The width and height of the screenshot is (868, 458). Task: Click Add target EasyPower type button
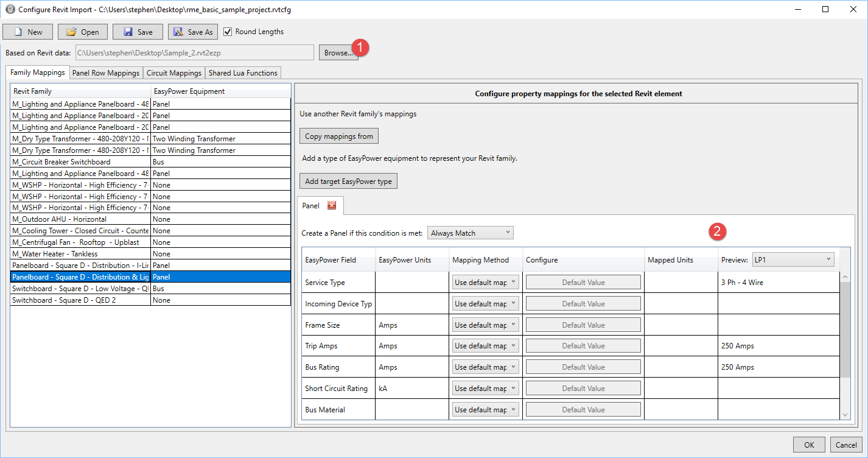pyautogui.click(x=348, y=181)
